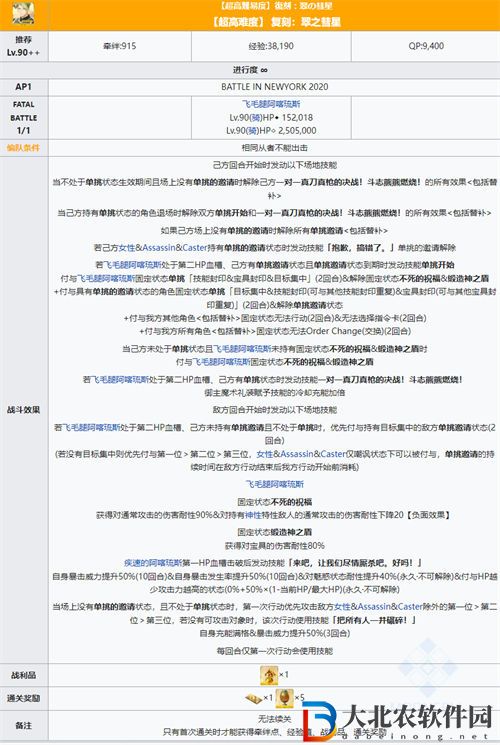Click the 骑 class link beside HP 152,018

pos(252,117)
